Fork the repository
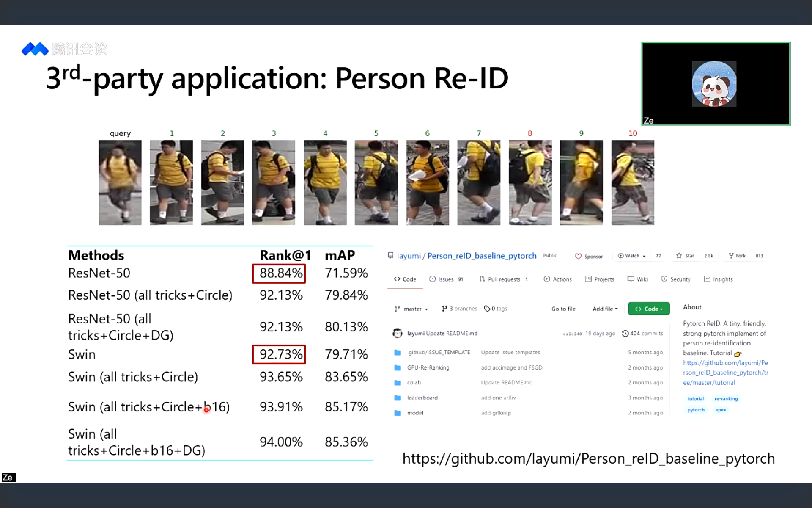 (x=737, y=256)
